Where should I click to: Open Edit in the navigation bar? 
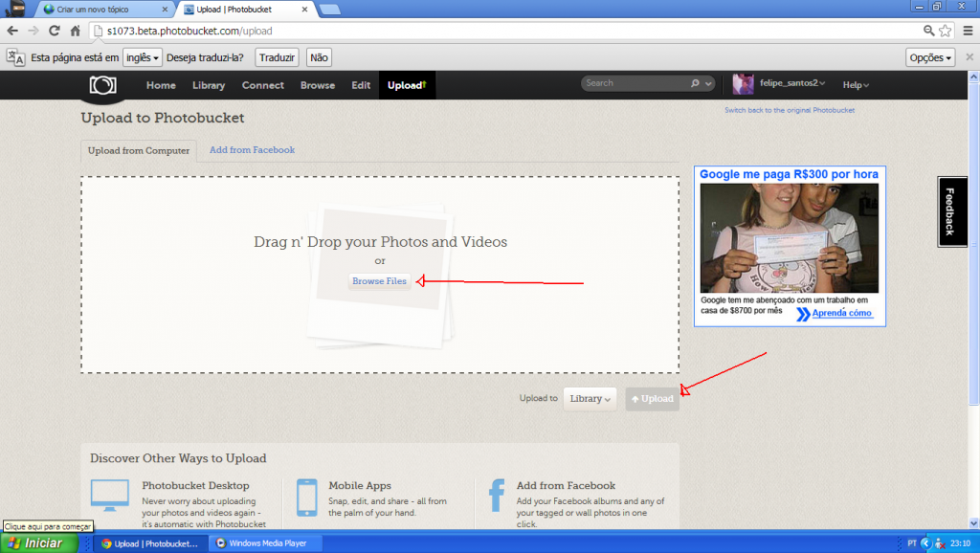tap(361, 85)
